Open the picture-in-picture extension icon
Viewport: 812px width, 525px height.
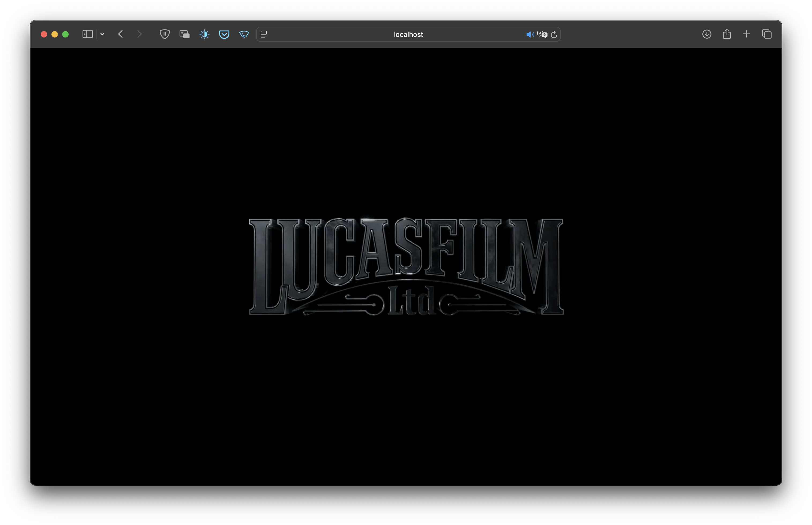(x=184, y=34)
